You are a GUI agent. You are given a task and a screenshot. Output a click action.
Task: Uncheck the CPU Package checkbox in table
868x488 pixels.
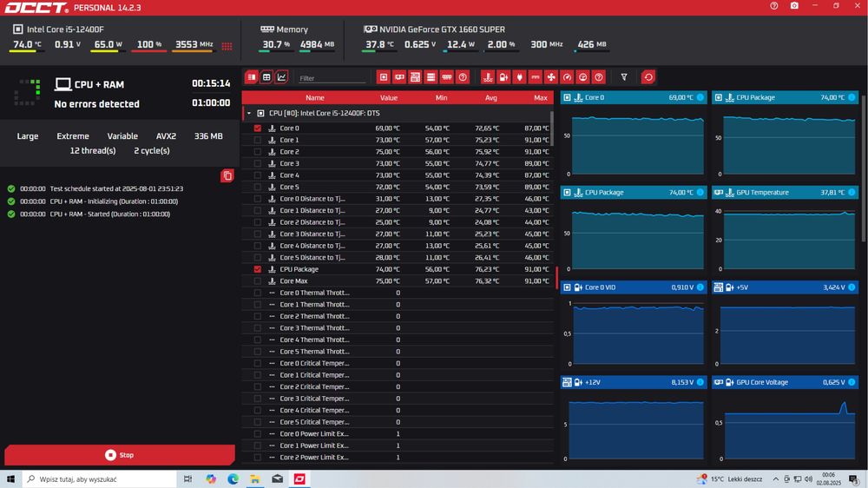coord(258,269)
